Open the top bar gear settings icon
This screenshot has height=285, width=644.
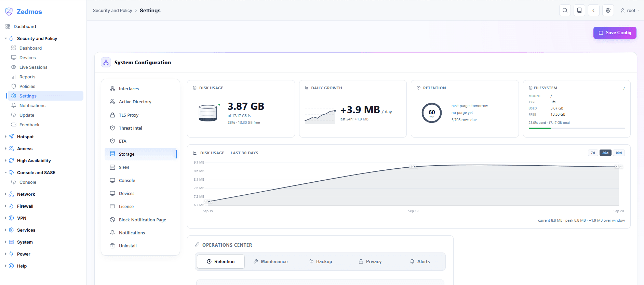[608, 10]
